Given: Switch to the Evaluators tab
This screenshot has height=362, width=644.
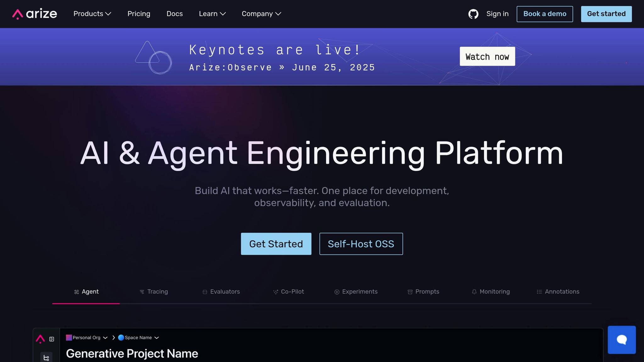Looking at the screenshot, I should click(221, 292).
